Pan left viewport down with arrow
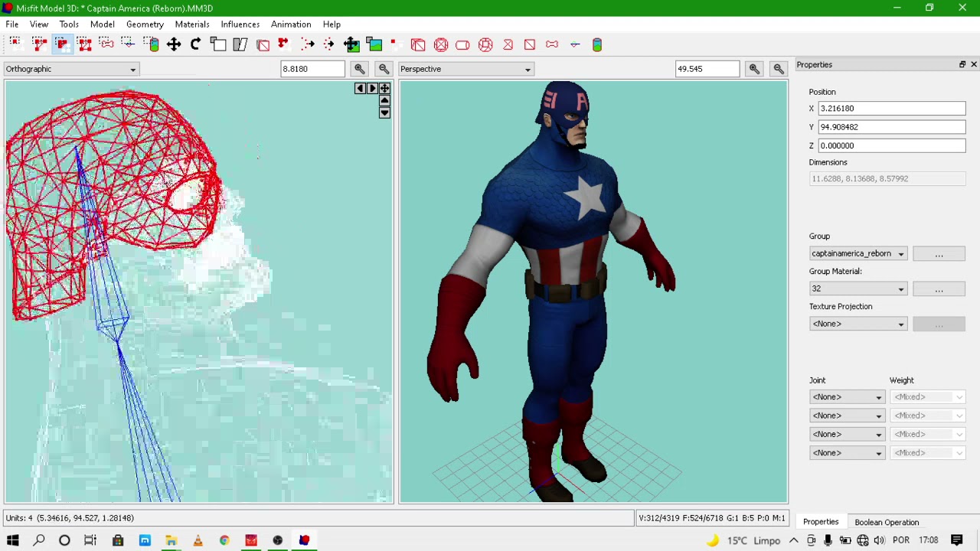This screenshot has width=980, height=551. [384, 113]
